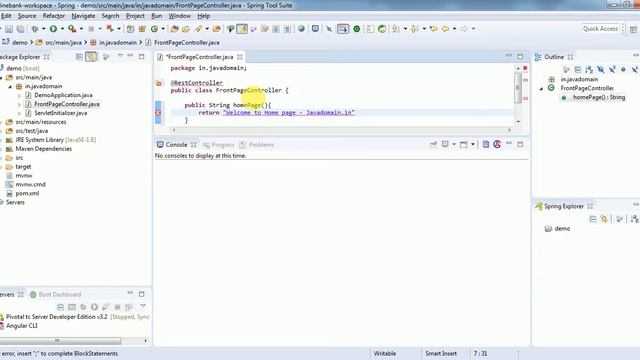This screenshot has height=360, width=640.
Task: Click Display Selected Console icon
Action: pos(445,144)
